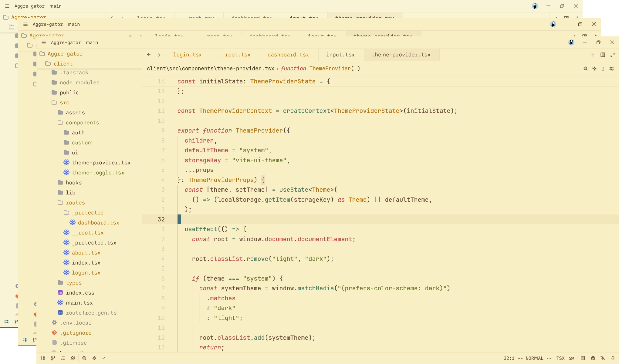
Task: Open the middle window's hamburger menu
Action: (25, 24)
